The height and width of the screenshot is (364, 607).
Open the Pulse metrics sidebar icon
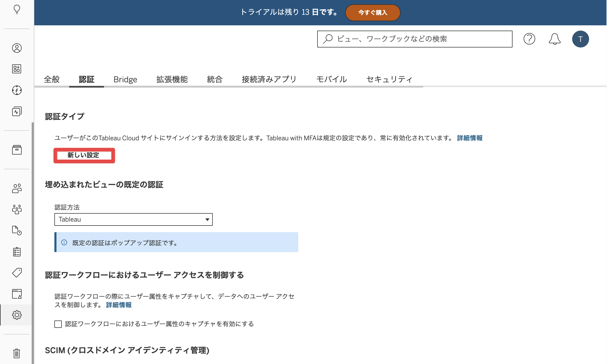click(x=17, y=111)
